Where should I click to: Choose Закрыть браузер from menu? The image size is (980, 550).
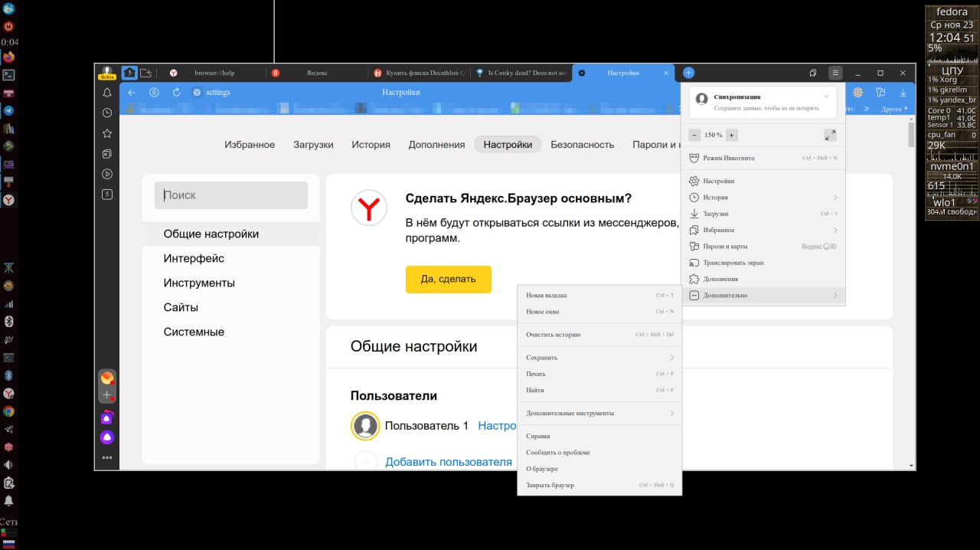599,485
